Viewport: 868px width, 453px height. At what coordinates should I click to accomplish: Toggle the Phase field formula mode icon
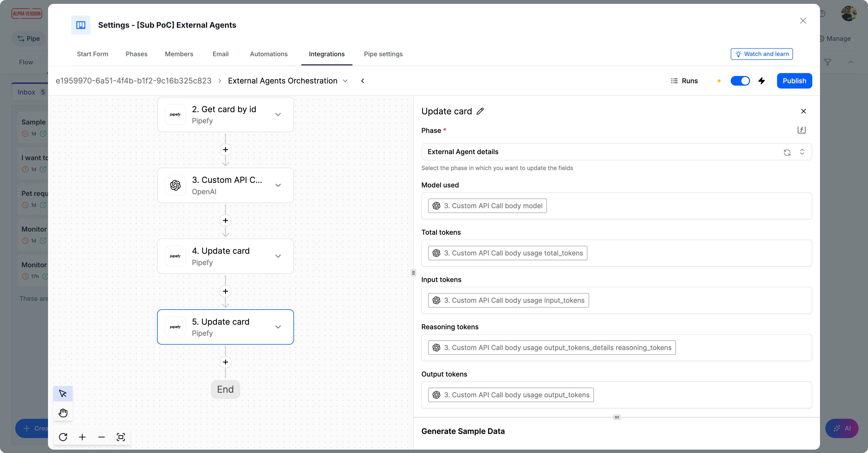coord(801,130)
